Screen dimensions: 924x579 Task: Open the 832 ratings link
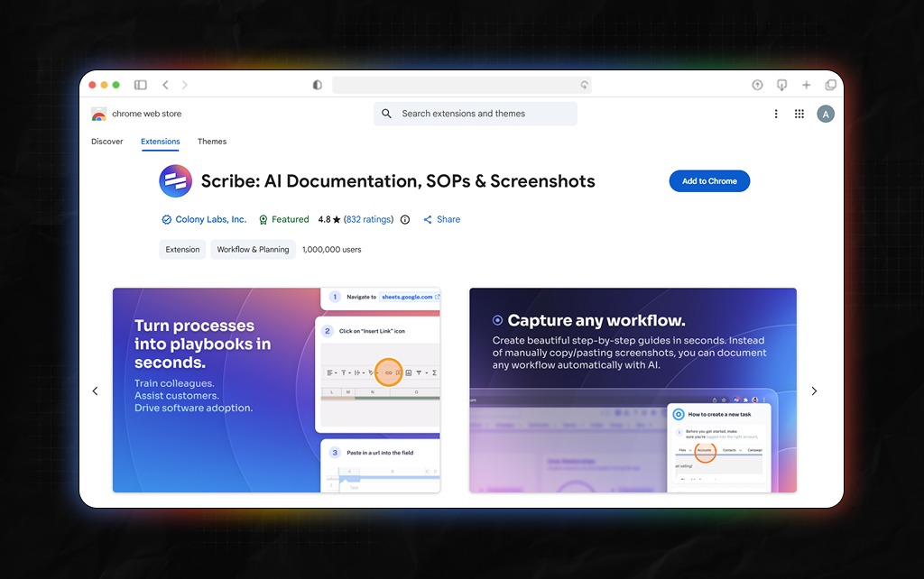[x=369, y=219]
